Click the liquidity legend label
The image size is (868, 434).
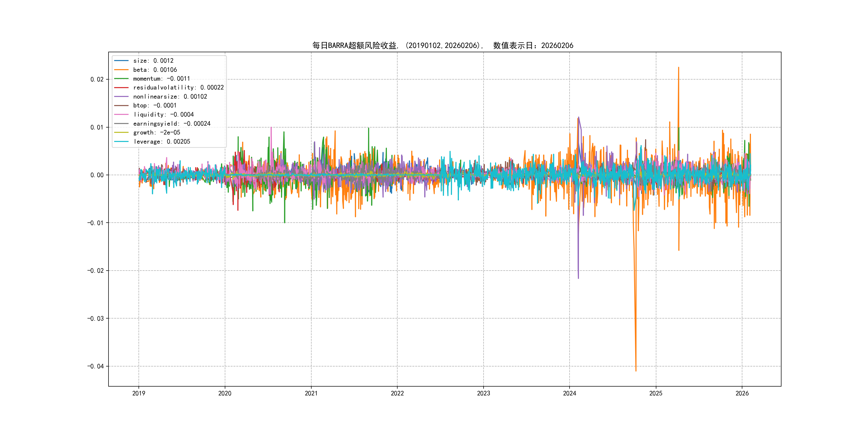pos(163,115)
